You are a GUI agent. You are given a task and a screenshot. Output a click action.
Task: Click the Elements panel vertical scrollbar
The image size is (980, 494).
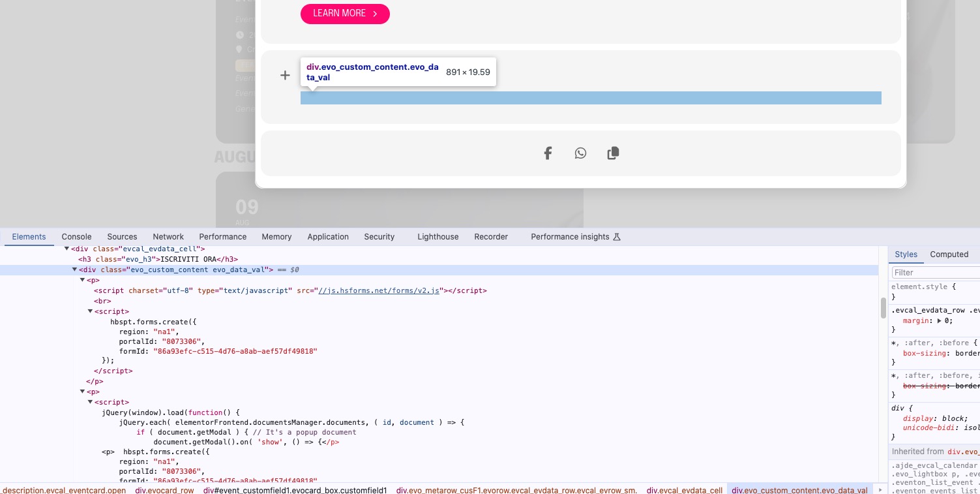coord(883,308)
